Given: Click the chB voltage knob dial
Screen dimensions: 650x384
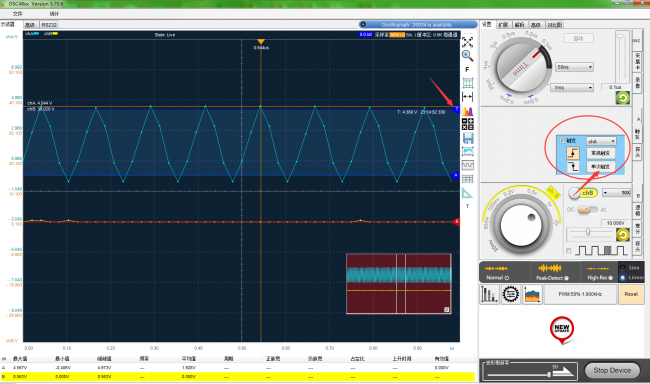Looking at the screenshot, I should 521,226.
